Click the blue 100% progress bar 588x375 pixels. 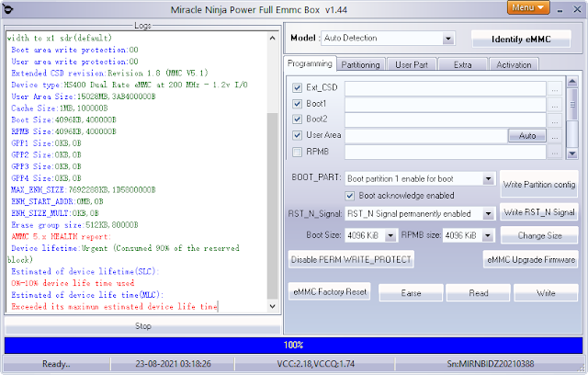293,345
